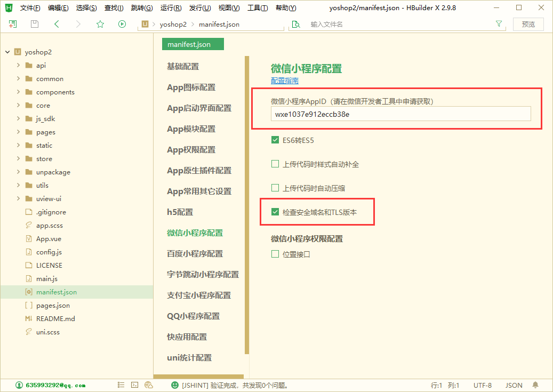Viewport: 553px width, 392px height.
Task: Uncheck ES6转ES5 checkbox
Action: 275,140
